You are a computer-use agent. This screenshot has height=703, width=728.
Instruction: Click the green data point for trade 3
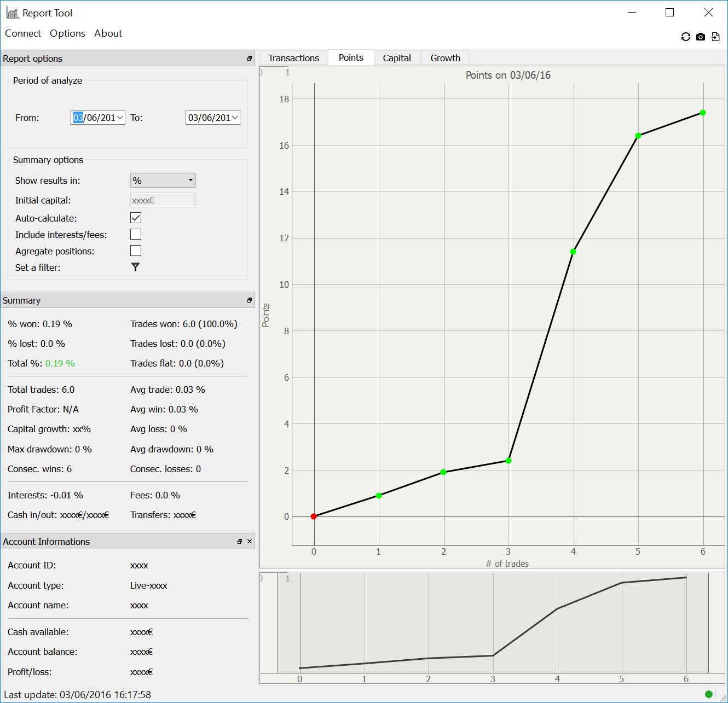point(509,461)
